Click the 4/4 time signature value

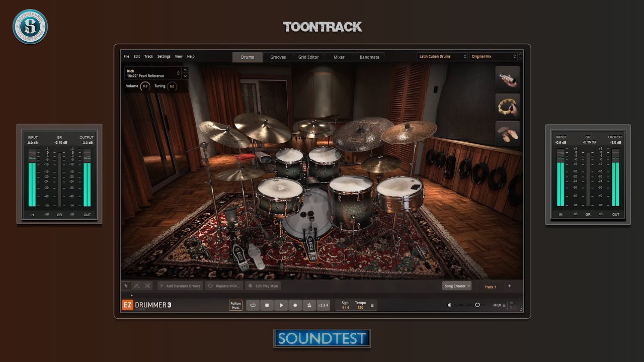346,307
